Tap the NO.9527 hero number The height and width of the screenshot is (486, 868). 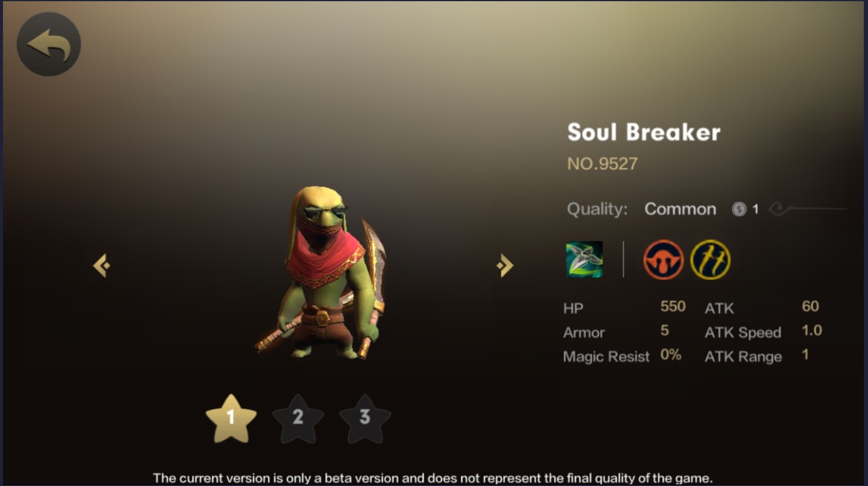(602, 164)
